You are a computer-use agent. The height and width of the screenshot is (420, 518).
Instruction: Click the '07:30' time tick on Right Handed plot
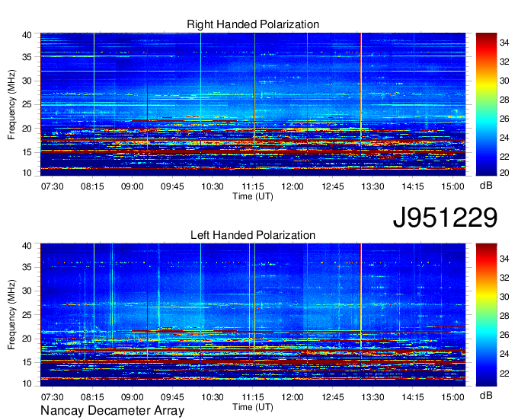coord(53,186)
